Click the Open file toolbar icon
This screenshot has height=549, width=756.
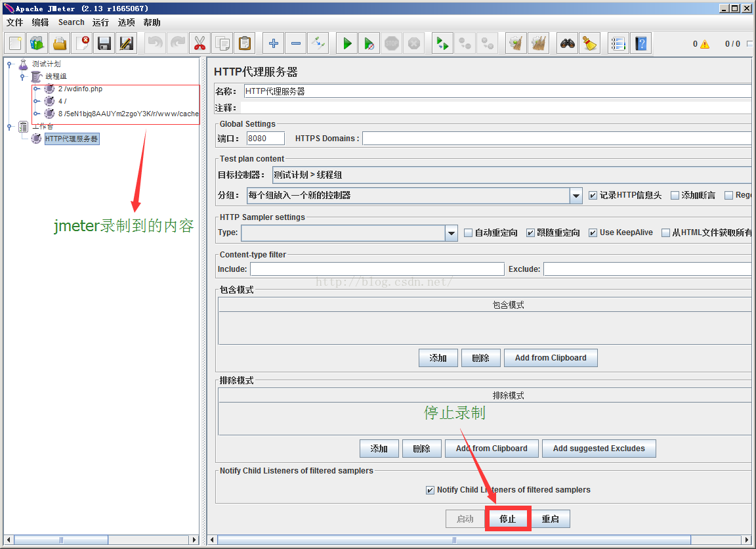pyautogui.click(x=59, y=43)
